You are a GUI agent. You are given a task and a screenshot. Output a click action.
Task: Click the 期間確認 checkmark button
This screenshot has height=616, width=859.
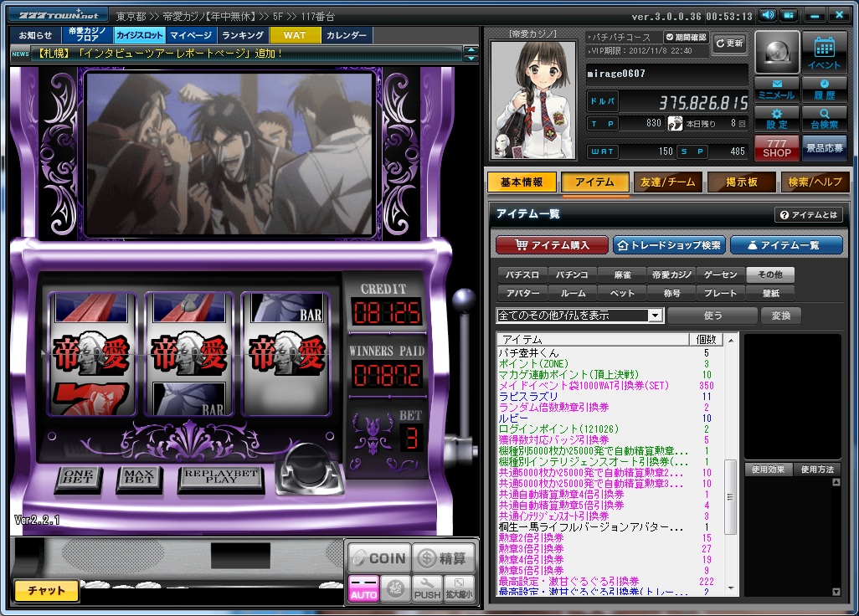687,37
